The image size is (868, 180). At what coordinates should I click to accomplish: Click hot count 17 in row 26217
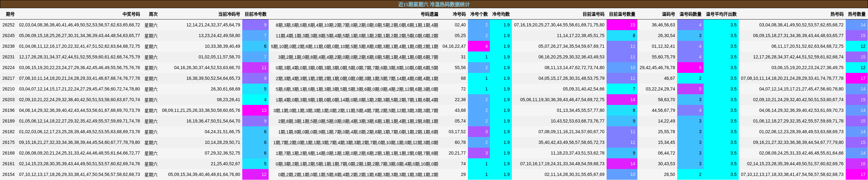pos(857,78)
